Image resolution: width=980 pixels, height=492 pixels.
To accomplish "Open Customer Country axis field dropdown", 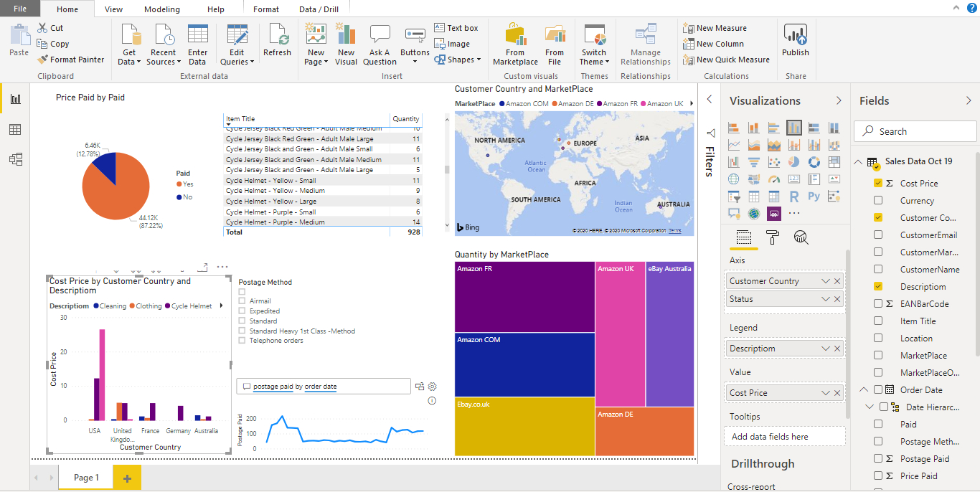I will point(825,281).
